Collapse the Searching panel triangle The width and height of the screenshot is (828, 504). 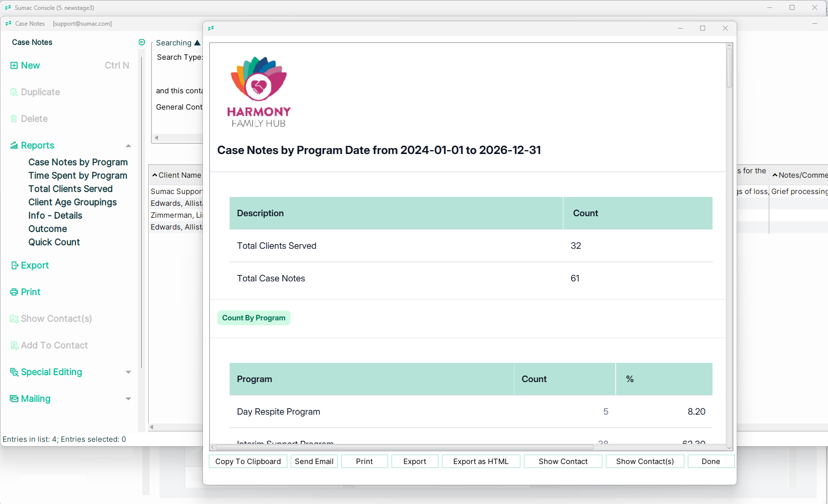[x=197, y=43]
